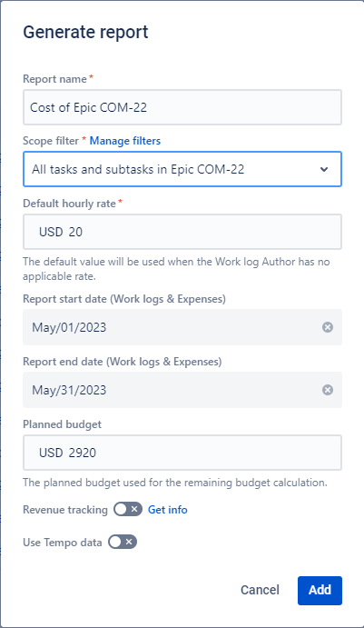Screen dimensions: 364x628
Task: Open Get info about revenue tracking
Action: coord(168,510)
